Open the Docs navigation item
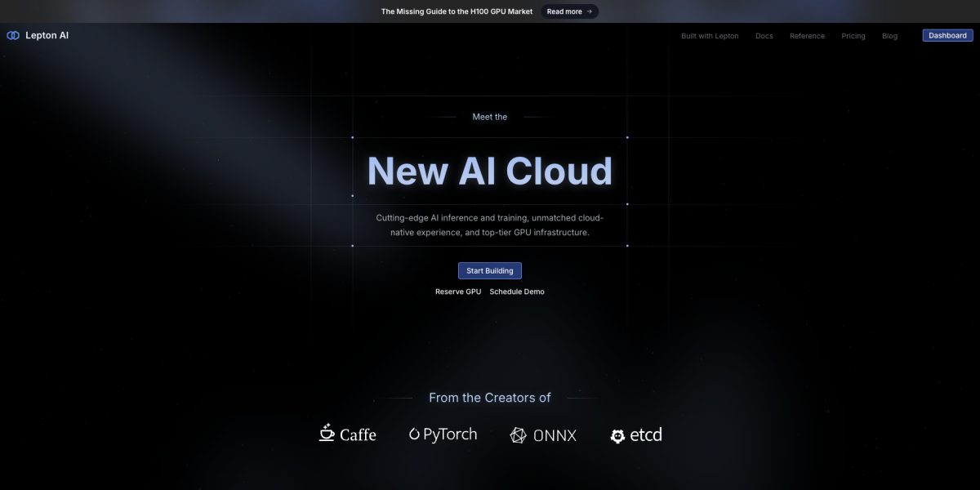 pos(764,36)
